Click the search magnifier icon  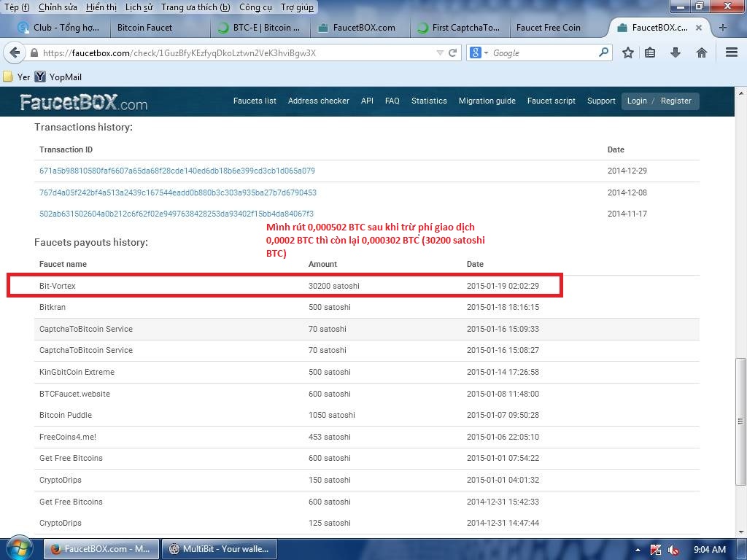603,52
